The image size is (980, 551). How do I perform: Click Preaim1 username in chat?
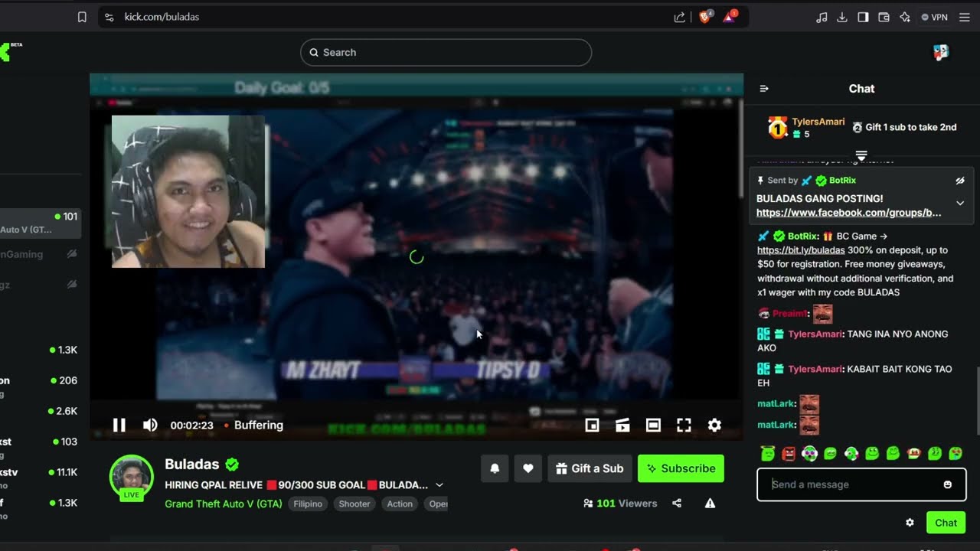pyautogui.click(x=789, y=314)
